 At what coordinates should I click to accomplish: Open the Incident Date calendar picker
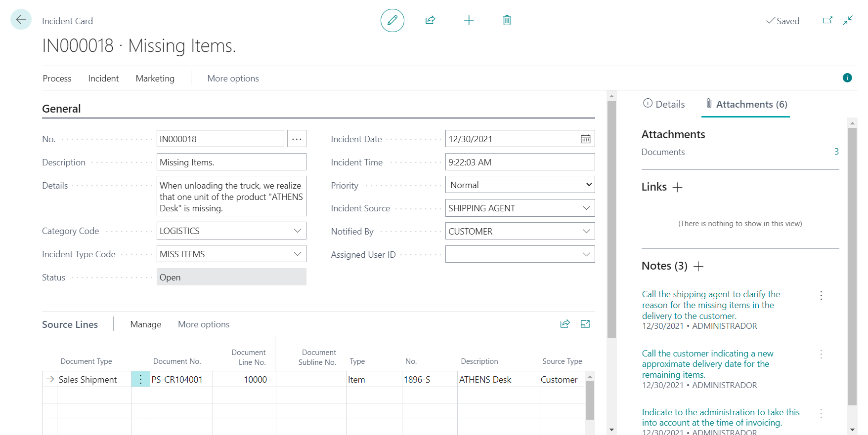tap(585, 139)
